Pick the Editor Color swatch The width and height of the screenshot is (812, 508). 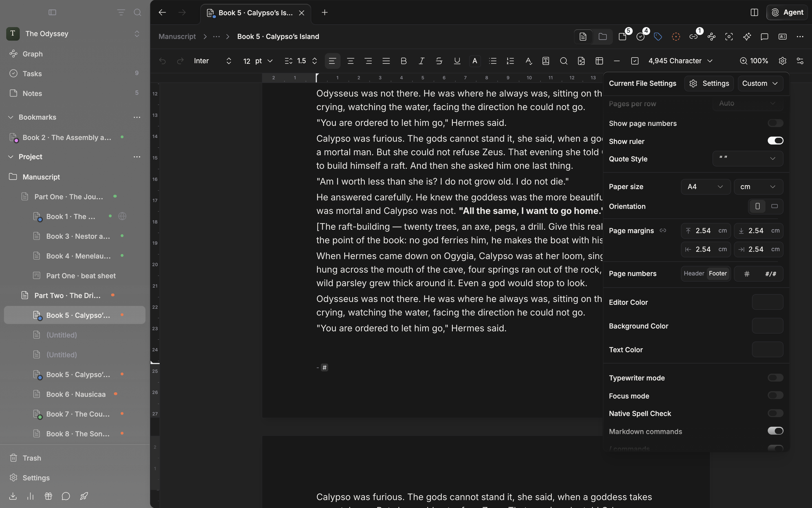767,302
